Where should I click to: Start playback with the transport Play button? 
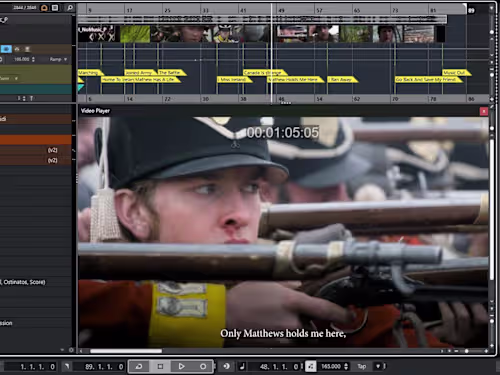click(x=182, y=366)
